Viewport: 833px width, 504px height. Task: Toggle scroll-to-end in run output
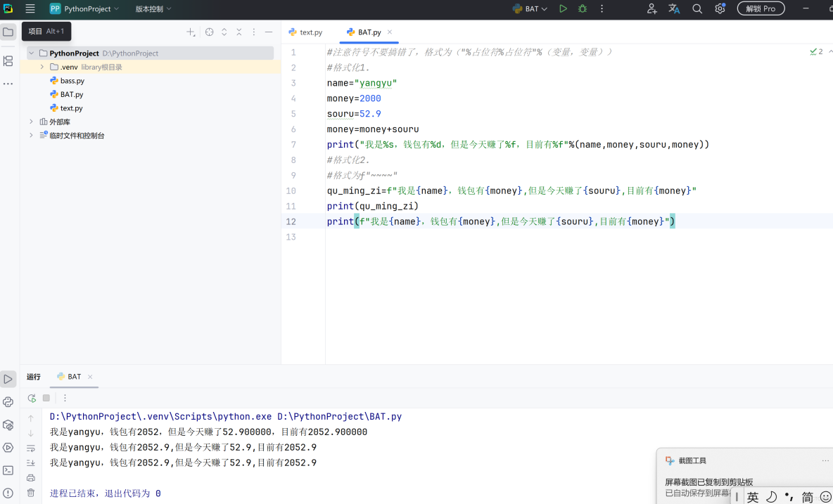pyautogui.click(x=32, y=463)
